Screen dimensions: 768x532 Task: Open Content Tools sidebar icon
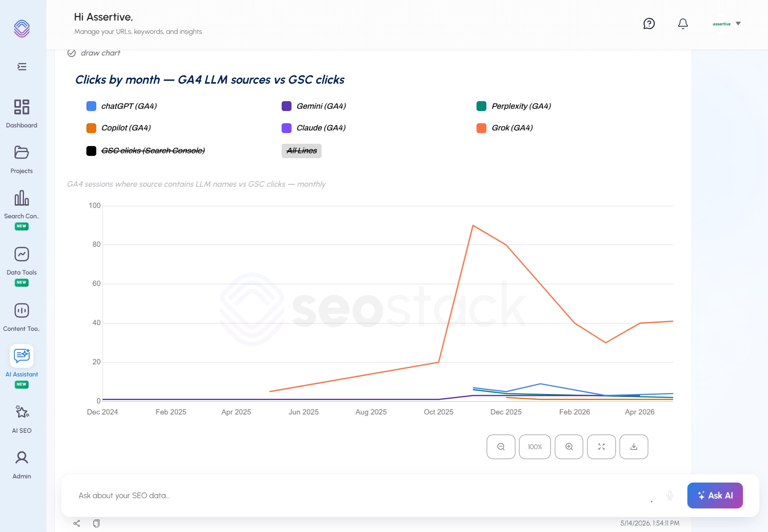point(22,310)
